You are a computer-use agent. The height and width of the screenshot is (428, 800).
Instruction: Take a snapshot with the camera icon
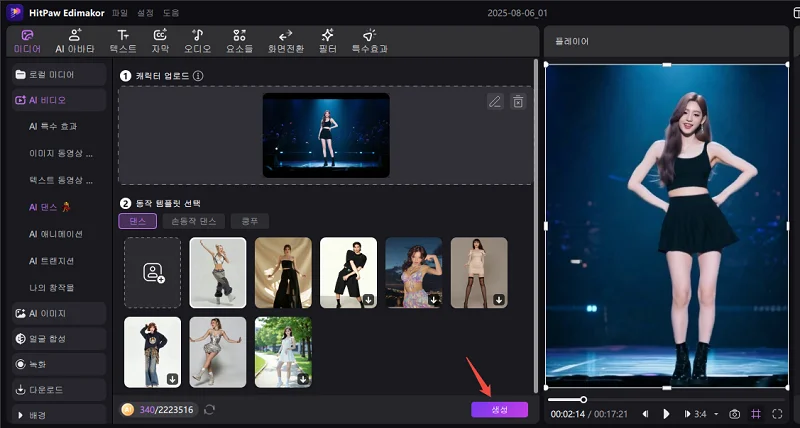point(734,414)
